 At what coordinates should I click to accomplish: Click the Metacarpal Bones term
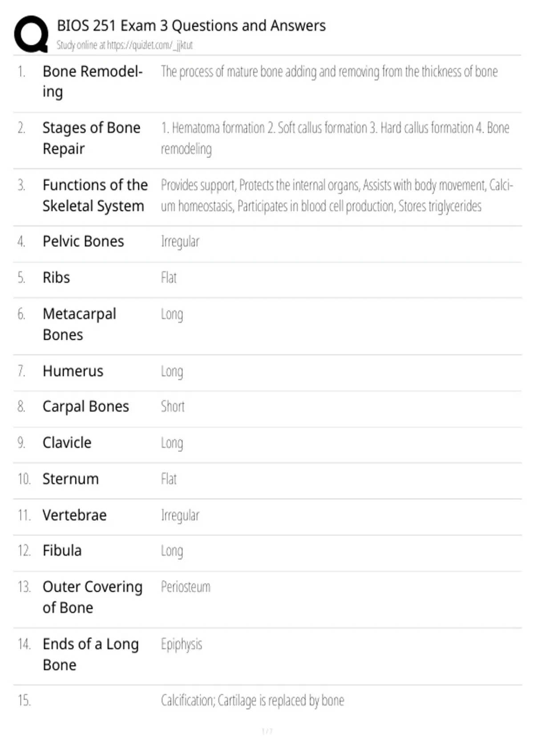[79, 324]
